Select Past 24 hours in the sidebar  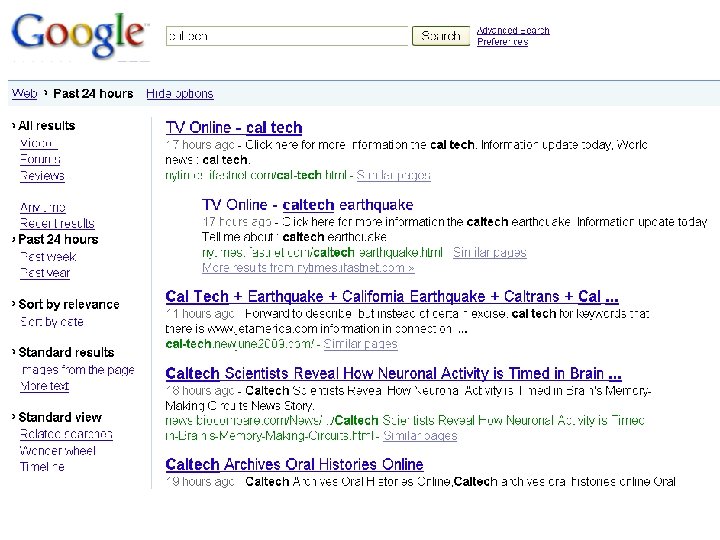58,240
